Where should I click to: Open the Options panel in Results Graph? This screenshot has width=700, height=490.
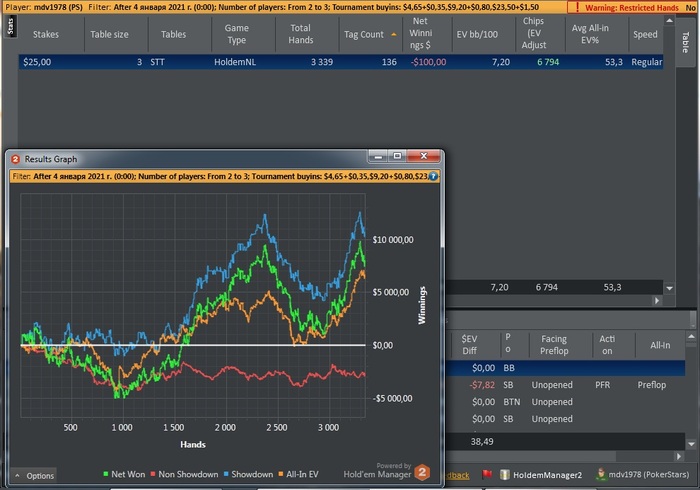pyautogui.click(x=34, y=476)
